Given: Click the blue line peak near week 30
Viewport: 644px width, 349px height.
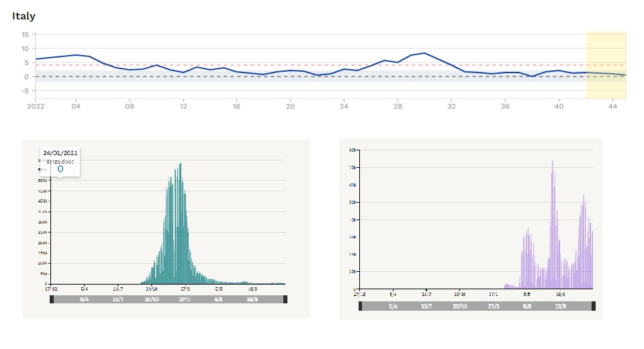Looking at the screenshot, I should point(424,53).
